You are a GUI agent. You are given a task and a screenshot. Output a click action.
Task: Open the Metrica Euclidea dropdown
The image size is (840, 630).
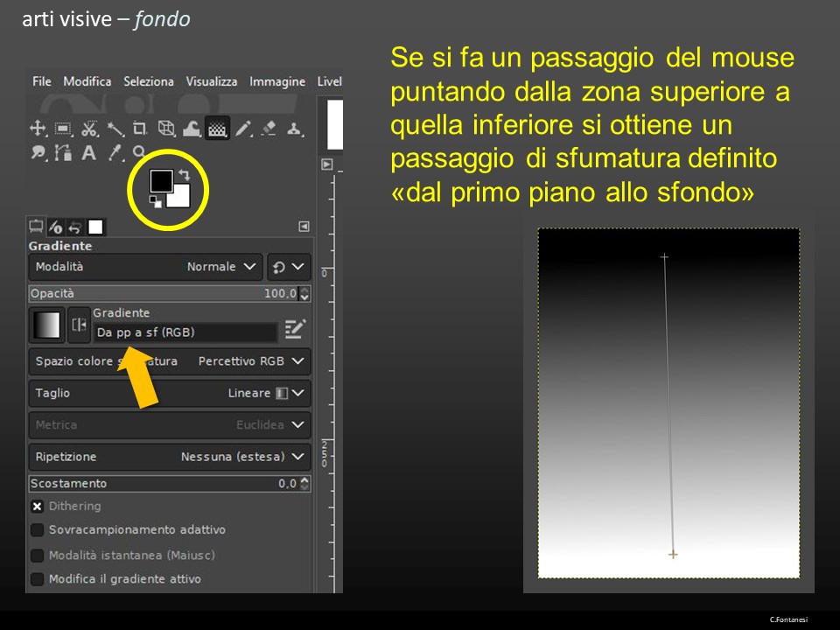[x=169, y=425]
